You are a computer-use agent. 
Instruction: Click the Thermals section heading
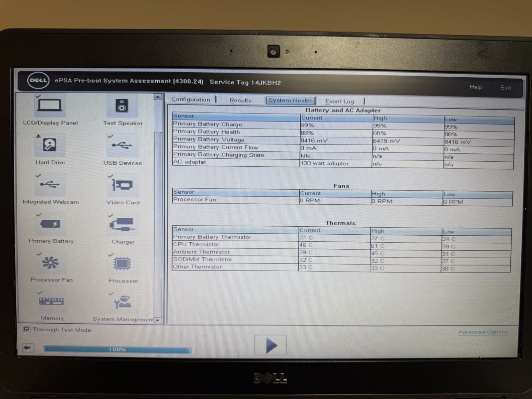coord(340,223)
